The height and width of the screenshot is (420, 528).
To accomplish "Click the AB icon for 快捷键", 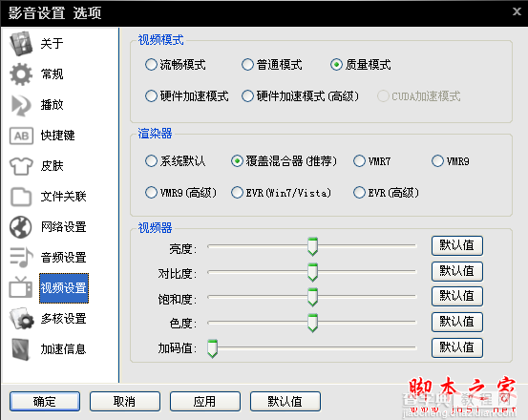I will tap(21, 136).
